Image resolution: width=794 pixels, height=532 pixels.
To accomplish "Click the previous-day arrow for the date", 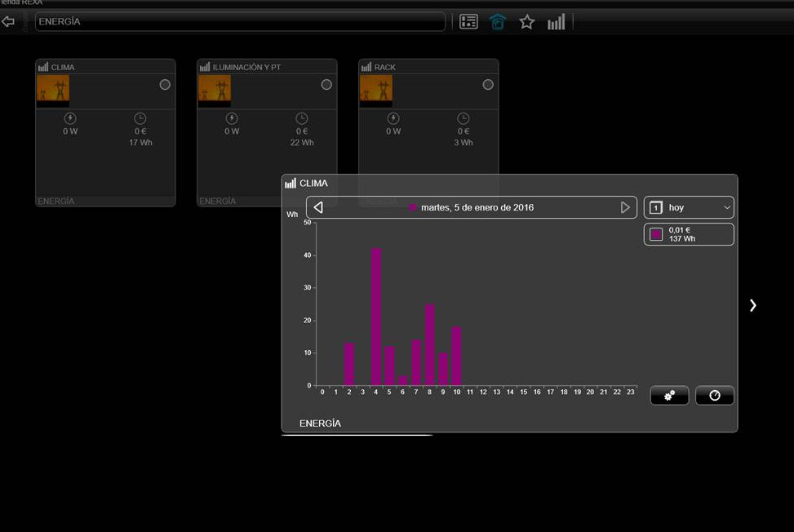I will 317,207.
